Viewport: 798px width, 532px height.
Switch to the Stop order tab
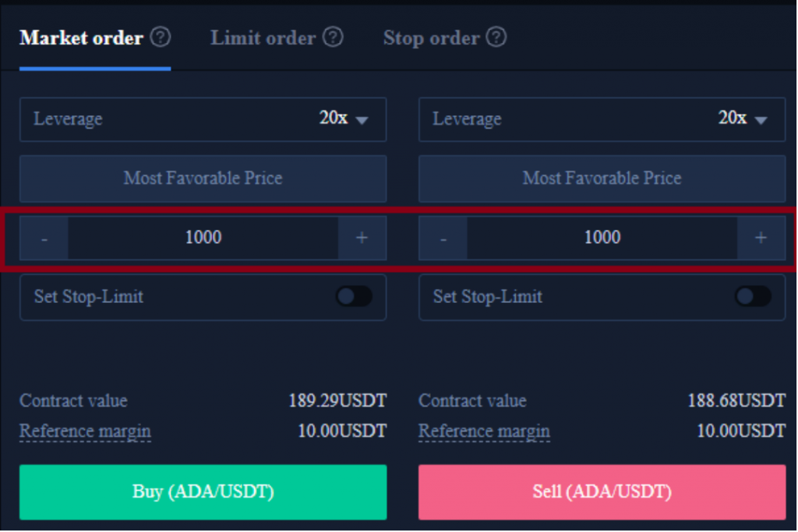[431, 38]
